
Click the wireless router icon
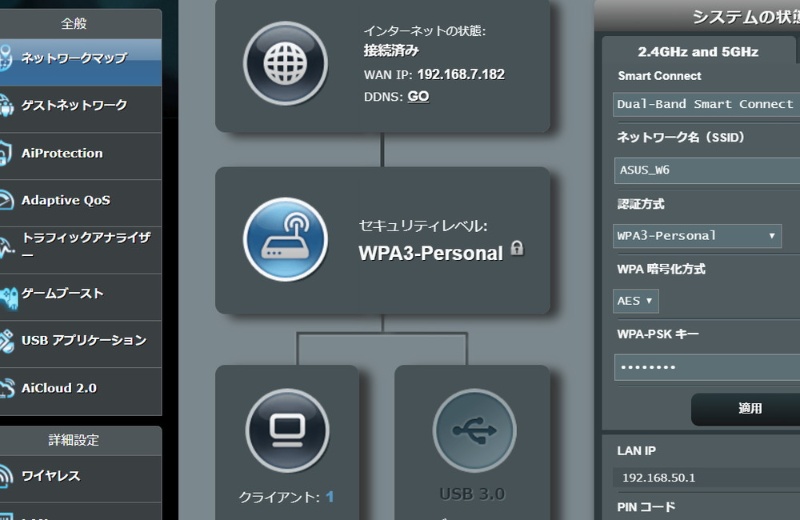[x=285, y=240]
